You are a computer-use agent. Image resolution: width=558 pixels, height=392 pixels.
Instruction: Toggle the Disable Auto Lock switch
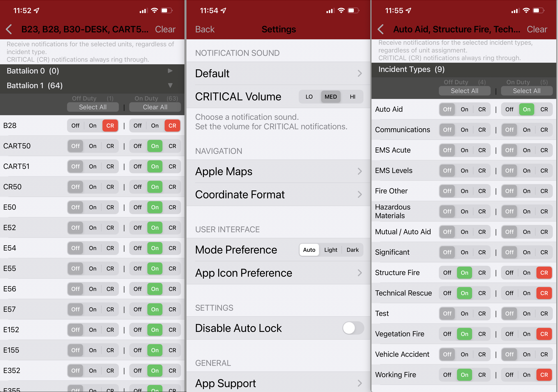point(353,328)
